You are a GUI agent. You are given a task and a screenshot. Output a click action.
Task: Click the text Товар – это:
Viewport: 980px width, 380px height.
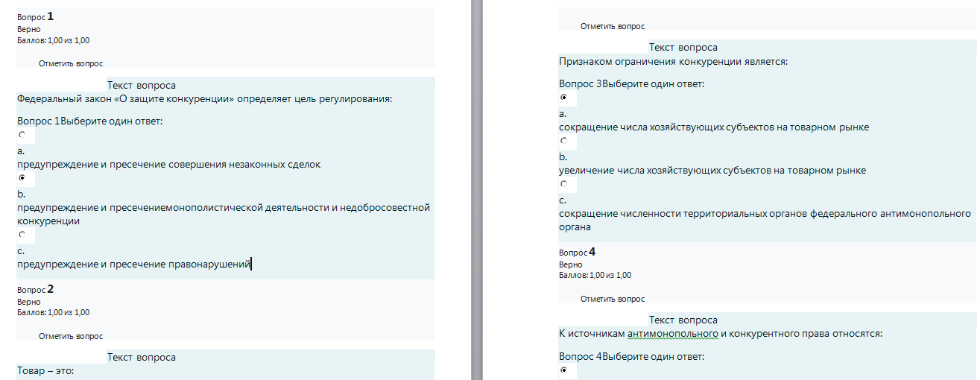[45, 370]
